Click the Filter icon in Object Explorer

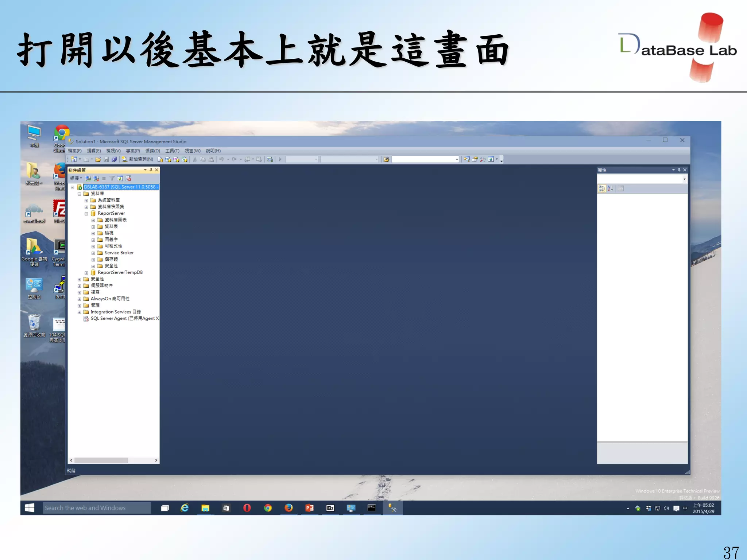coord(112,178)
